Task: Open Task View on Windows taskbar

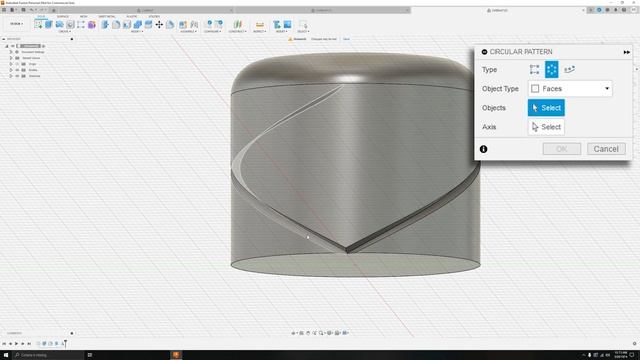Action: 90,355
